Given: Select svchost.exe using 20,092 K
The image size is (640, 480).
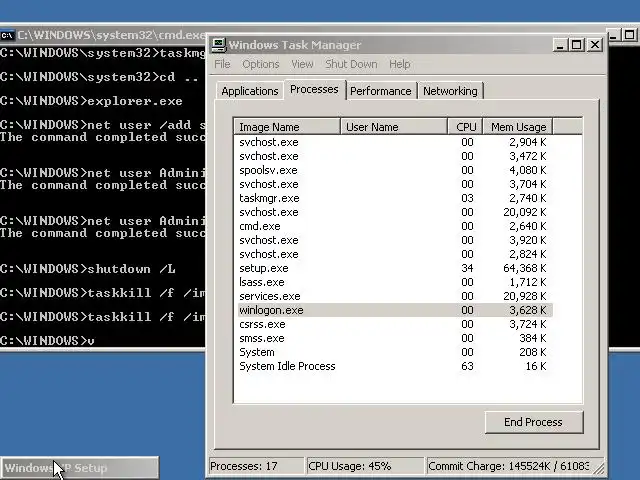Looking at the screenshot, I should 395,212.
